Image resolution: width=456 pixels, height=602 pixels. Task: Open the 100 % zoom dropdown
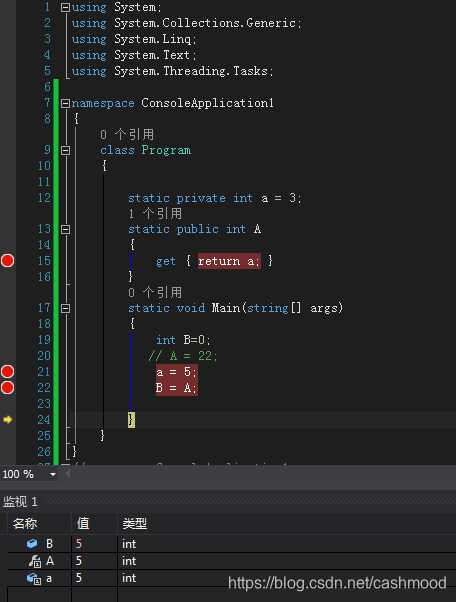(x=53, y=475)
